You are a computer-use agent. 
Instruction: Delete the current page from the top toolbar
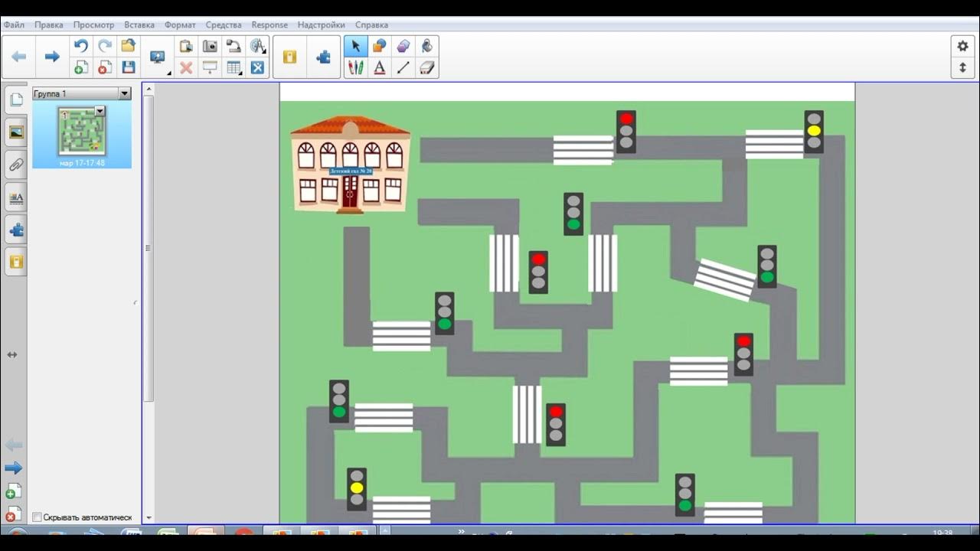click(105, 68)
